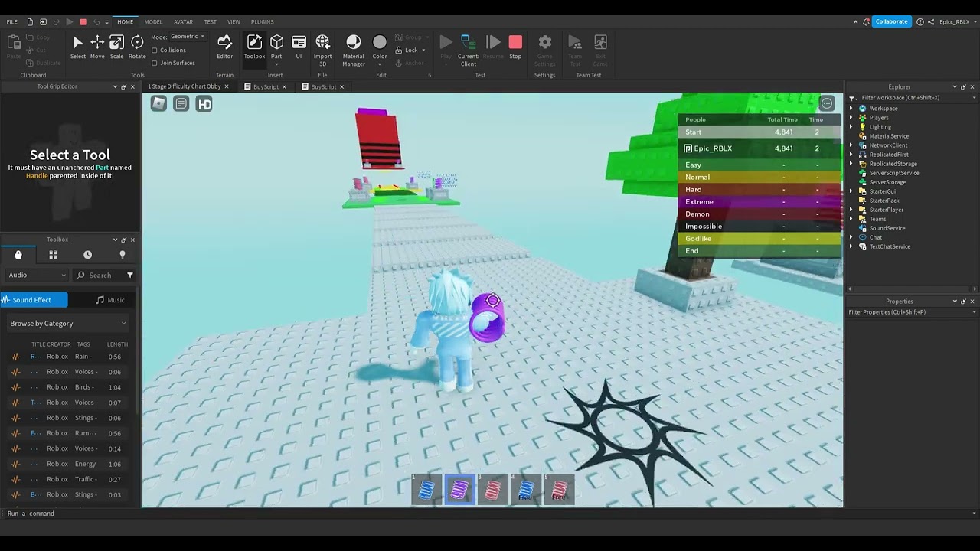Activate the Rotate tool
The image size is (980, 551).
click(137, 47)
